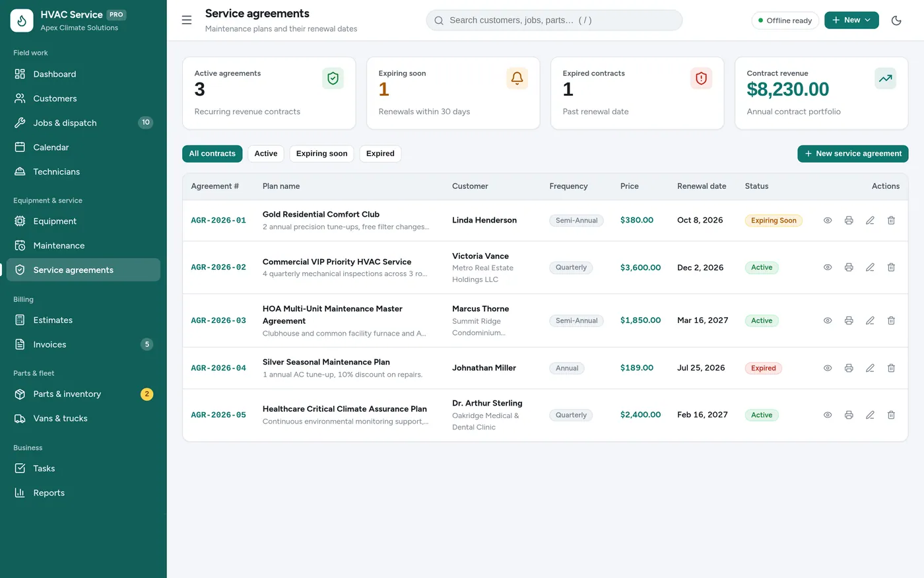Open agreement number AGR-2026-04 link
This screenshot has height=578, width=924.
[x=218, y=369]
